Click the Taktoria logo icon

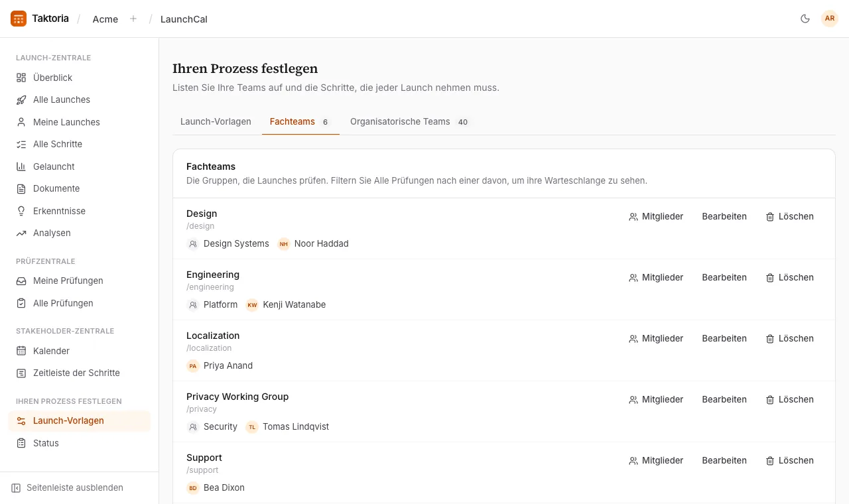coord(19,19)
